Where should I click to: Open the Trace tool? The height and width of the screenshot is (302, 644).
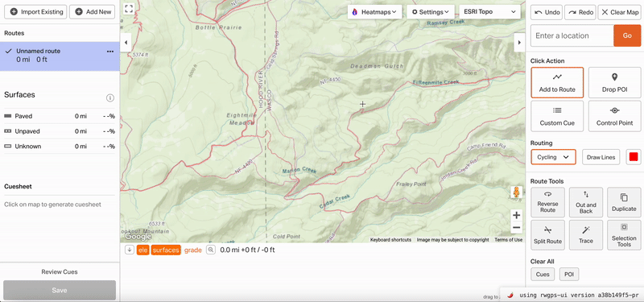tap(586, 235)
